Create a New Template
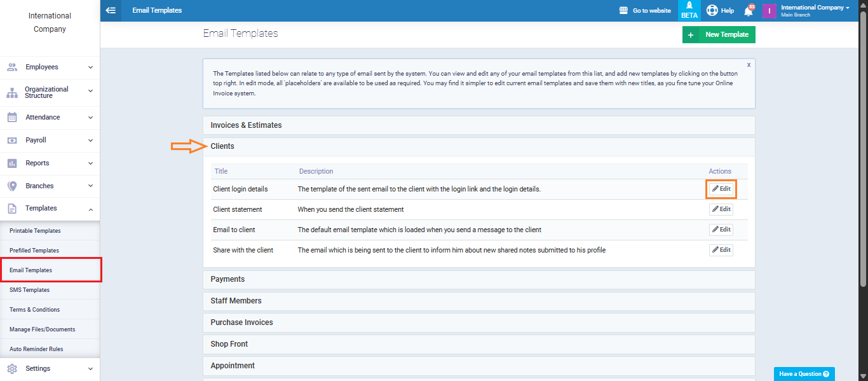Viewport: 868px width, 381px height. (719, 34)
